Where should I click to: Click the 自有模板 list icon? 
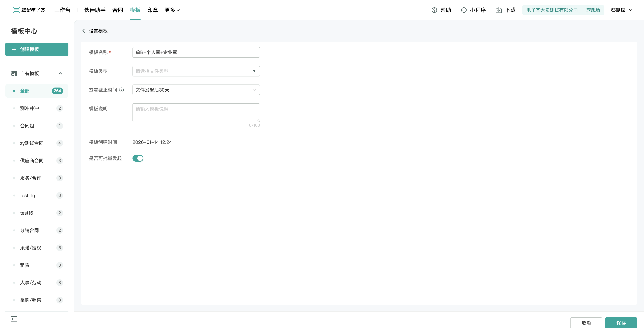14,73
